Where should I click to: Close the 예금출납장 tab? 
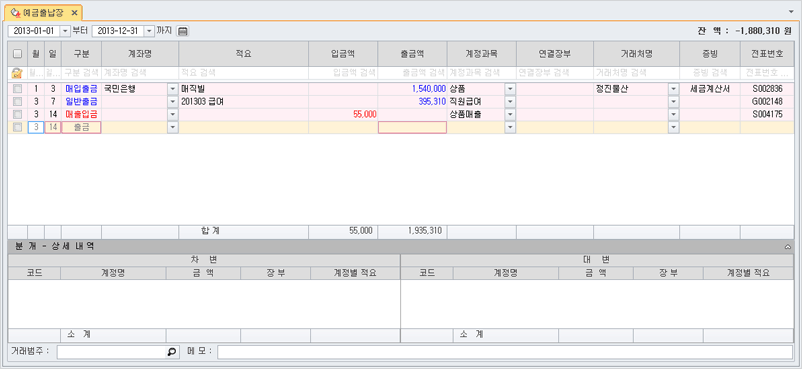point(74,12)
